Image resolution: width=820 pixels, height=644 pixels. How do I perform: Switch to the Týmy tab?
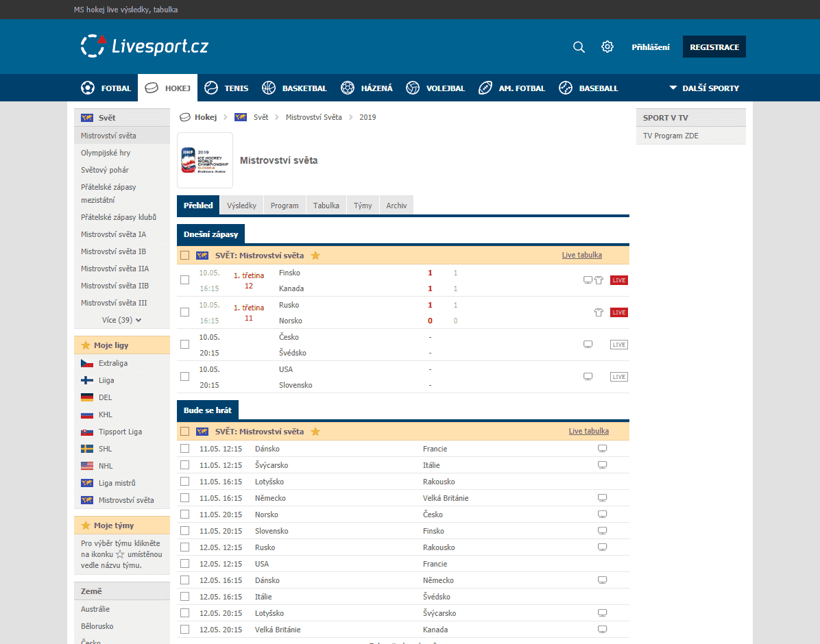click(363, 206)
